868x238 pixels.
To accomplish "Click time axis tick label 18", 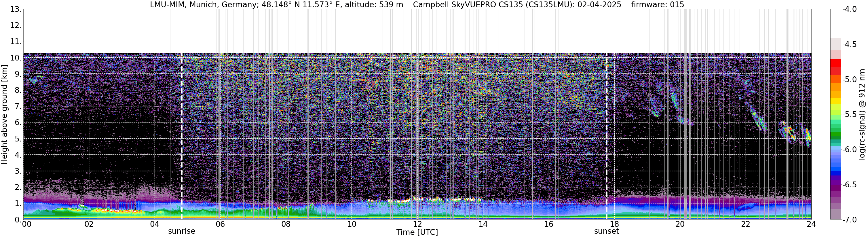I will (x=614, y=224).
